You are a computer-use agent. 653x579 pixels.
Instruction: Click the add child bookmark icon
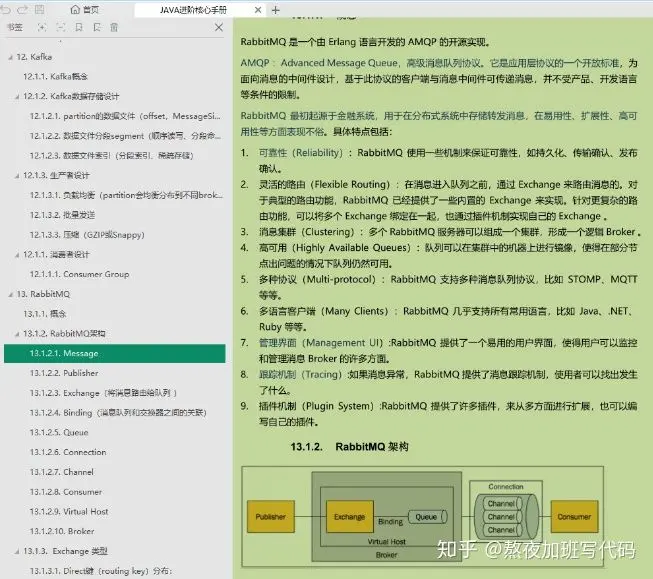(97, 27)
